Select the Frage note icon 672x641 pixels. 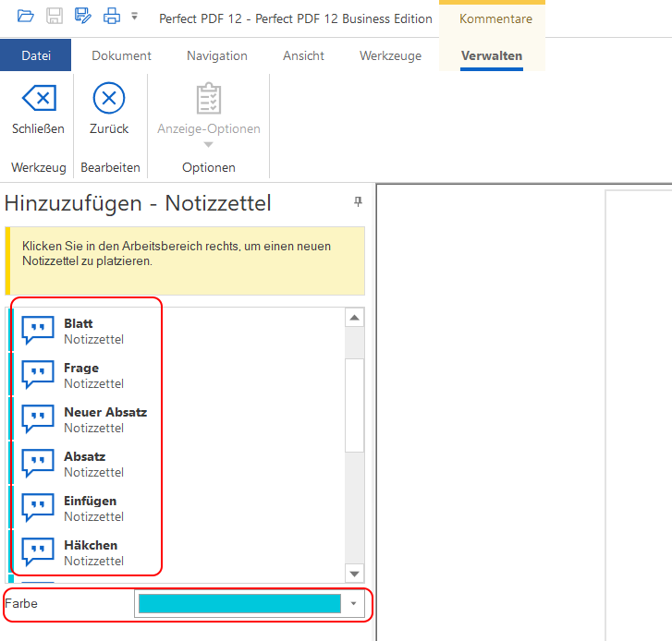pos(38,375)
